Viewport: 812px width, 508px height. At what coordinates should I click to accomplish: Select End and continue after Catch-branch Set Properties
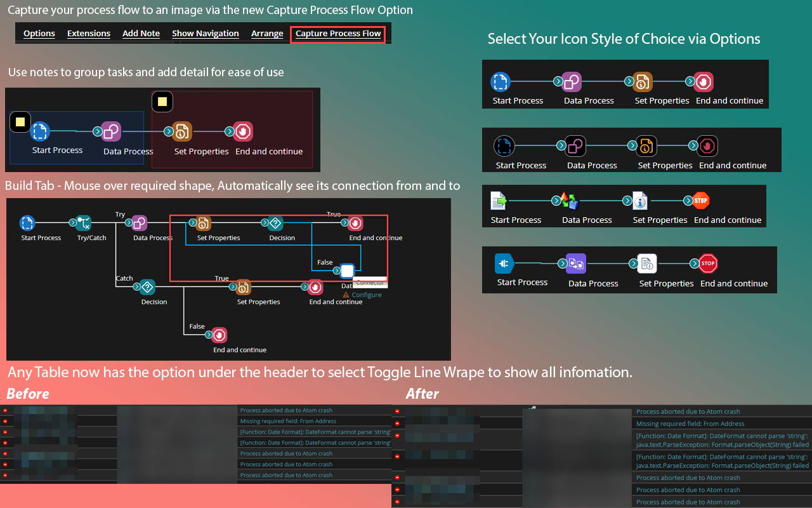coord(315,287)
